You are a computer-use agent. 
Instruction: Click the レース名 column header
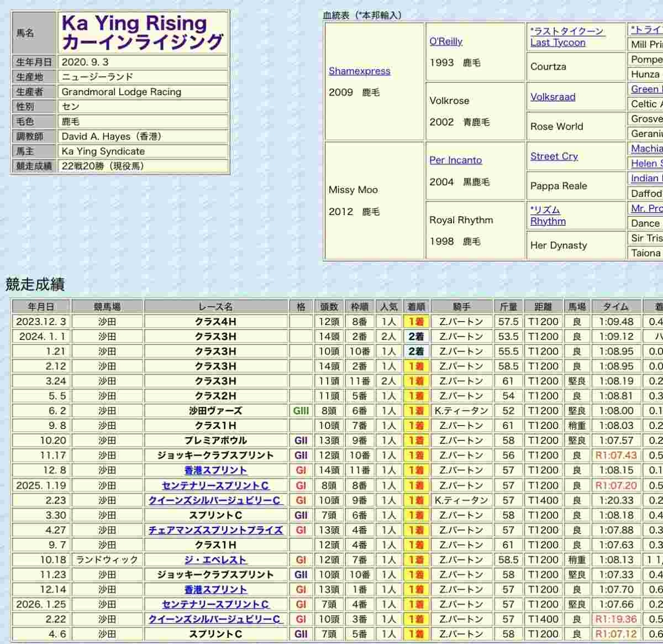click(x=215, y=307)
